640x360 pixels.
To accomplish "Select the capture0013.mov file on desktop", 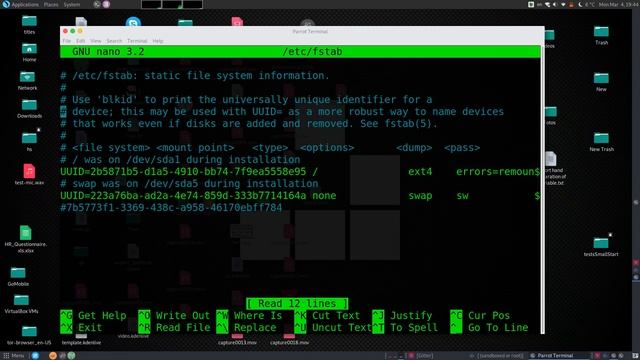I will click(x=237, y=340).
